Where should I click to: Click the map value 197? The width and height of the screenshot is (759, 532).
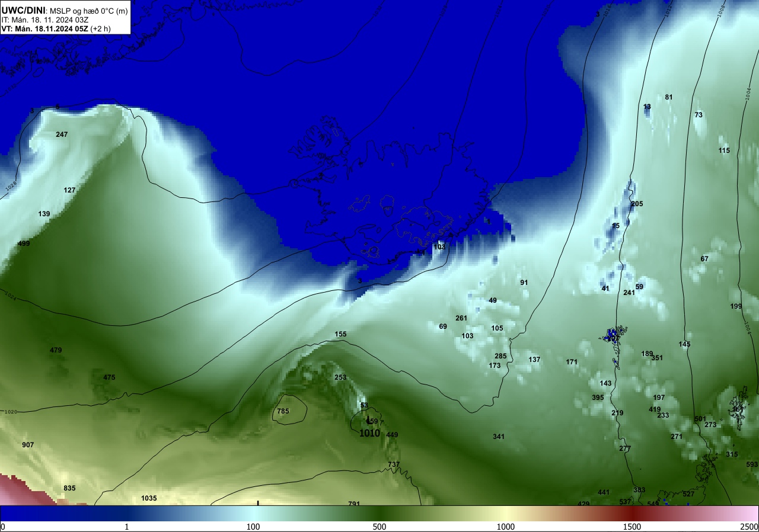(x=659, y=398)
